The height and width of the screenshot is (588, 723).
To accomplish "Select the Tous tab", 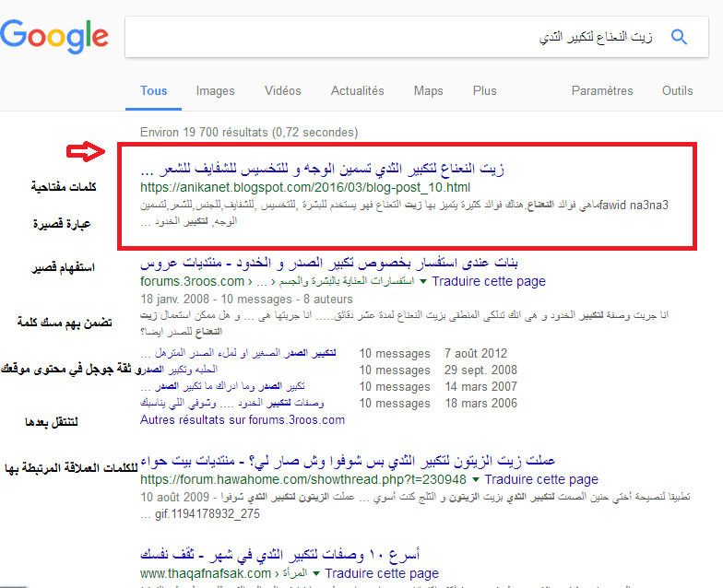I will (x=153, y=90).
